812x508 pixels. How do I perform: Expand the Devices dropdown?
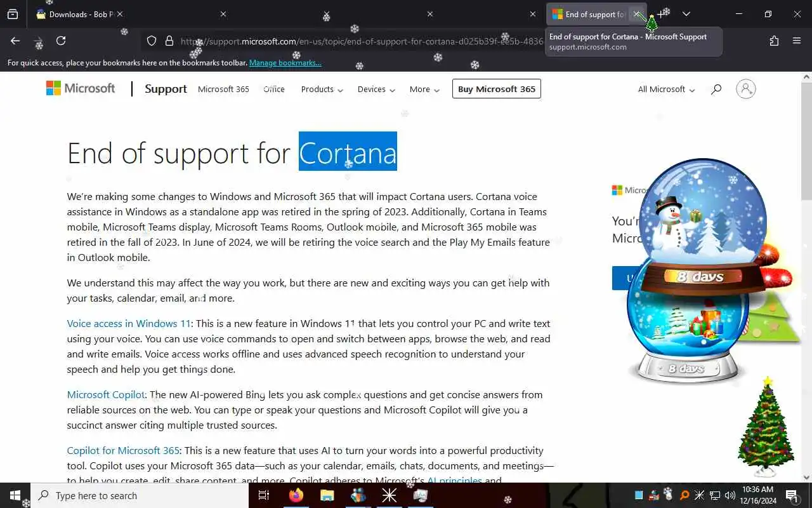376,89
